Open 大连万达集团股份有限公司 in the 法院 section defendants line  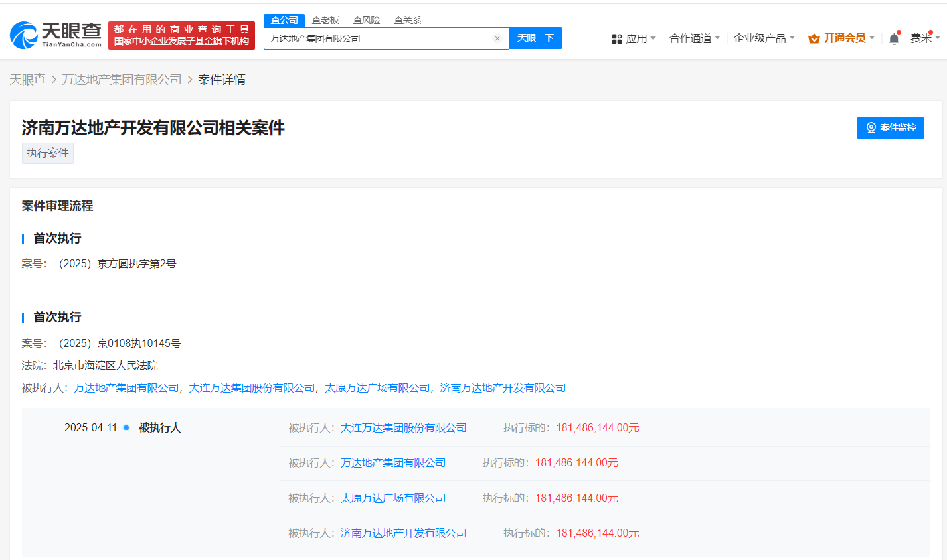coord(252,388)
